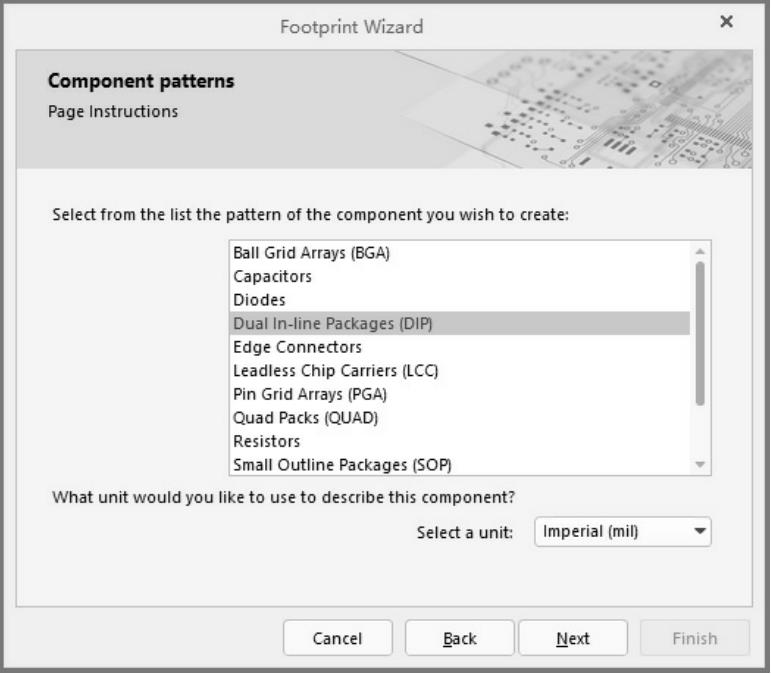This screenshot has height=674, width=771.
Task: Click the pattern list scrollbar thumb
Action: (700, 332)
